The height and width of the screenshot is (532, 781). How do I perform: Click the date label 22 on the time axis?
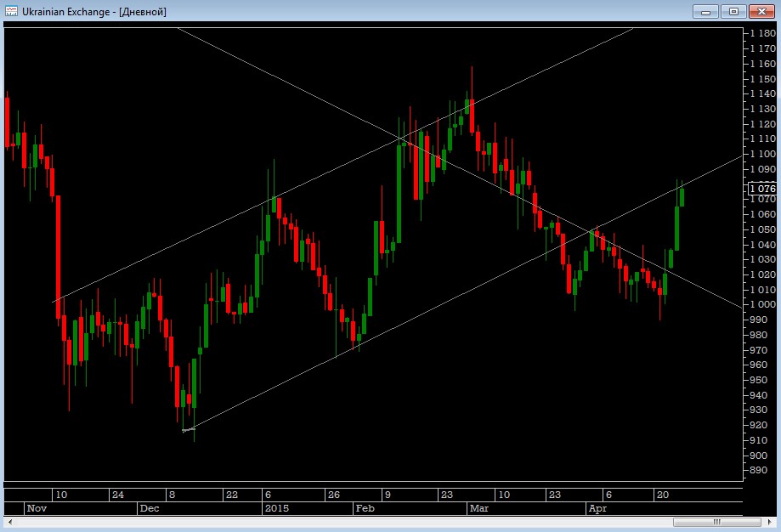232,495
